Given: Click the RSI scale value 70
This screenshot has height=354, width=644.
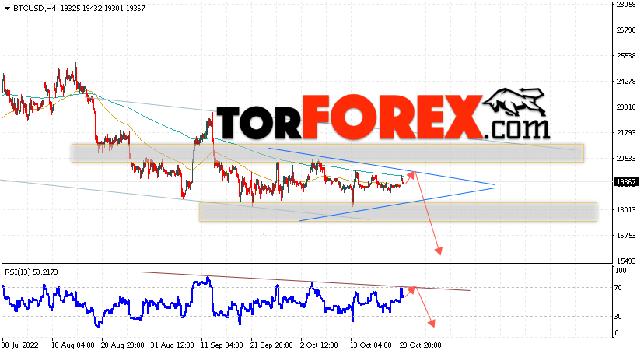Looking at the screenshot, I should 618,288.
